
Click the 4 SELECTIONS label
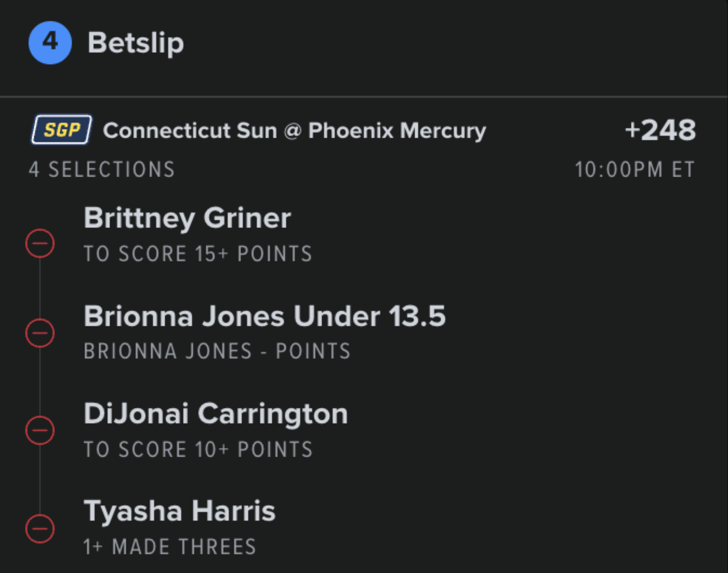(x=102, y=169)
